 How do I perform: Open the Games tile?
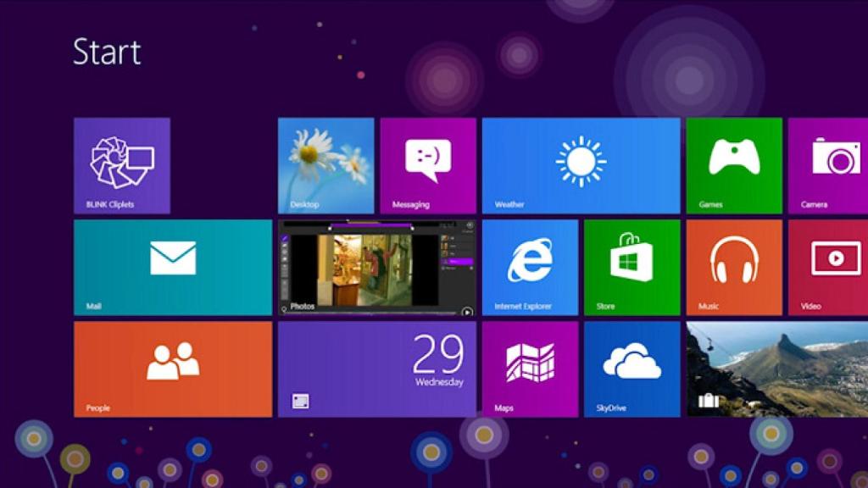(733, 165)
